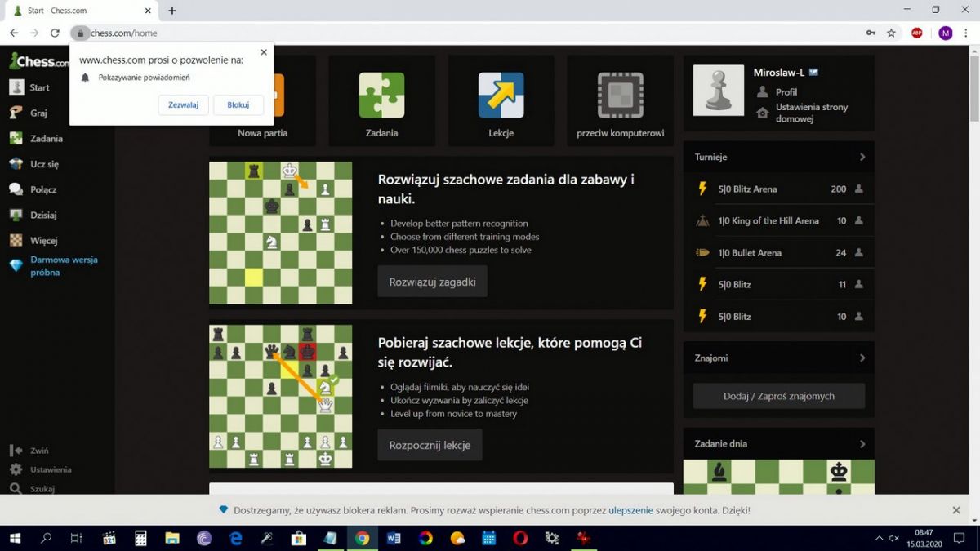Click the Darmowa wersja próbna link
Screen dimensions: 980x551
coord(64,266)
